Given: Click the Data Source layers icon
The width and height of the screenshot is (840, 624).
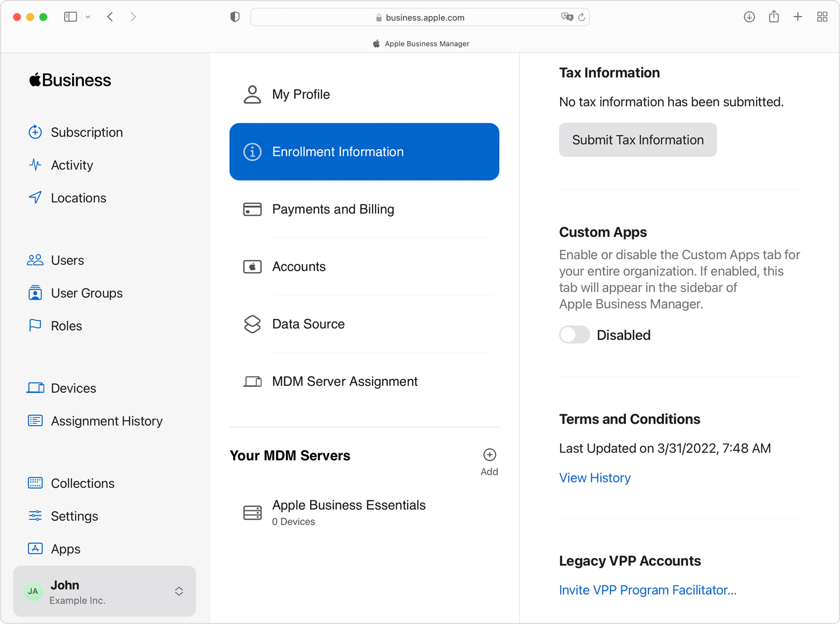Looking at the screenshot, I should (x=252, y=324).
